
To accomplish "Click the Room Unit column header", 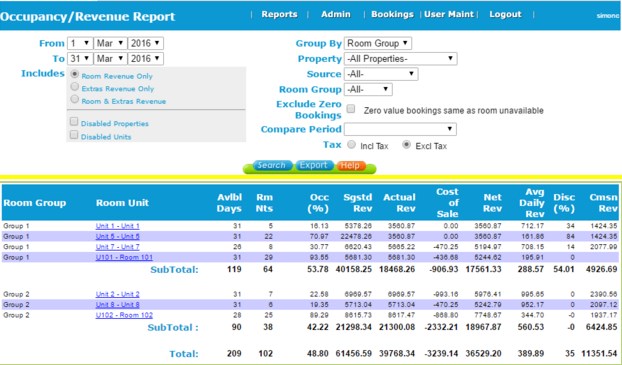I will [x=122, y=203].
